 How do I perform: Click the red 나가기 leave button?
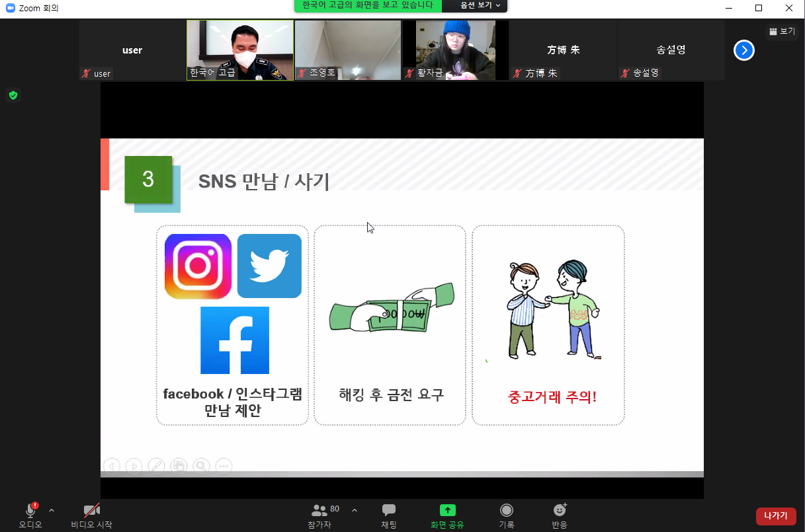pos(776,516)
